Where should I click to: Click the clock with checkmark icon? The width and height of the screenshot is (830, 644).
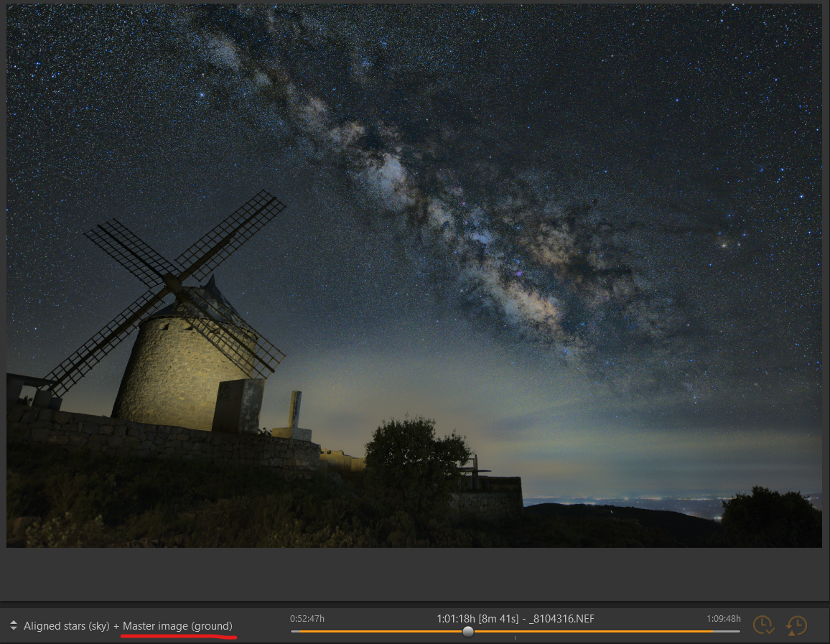pos(763,625)
